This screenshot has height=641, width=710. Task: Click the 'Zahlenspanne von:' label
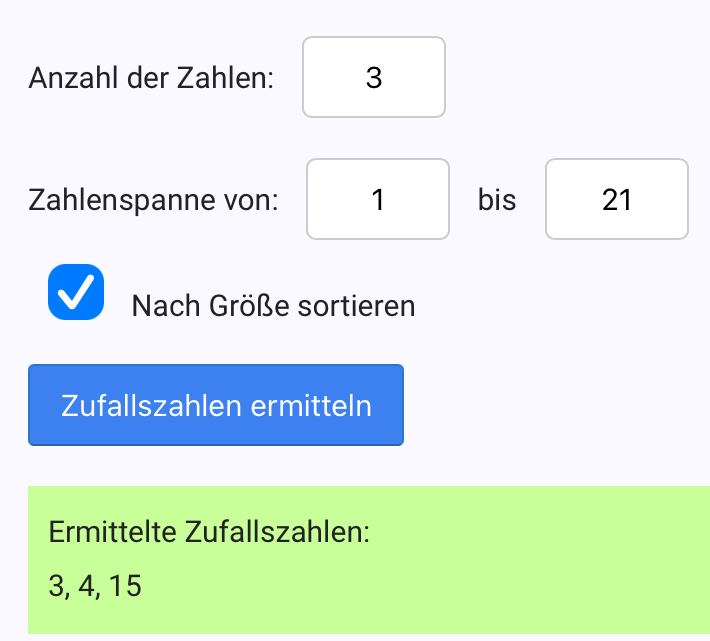[153, 201]
